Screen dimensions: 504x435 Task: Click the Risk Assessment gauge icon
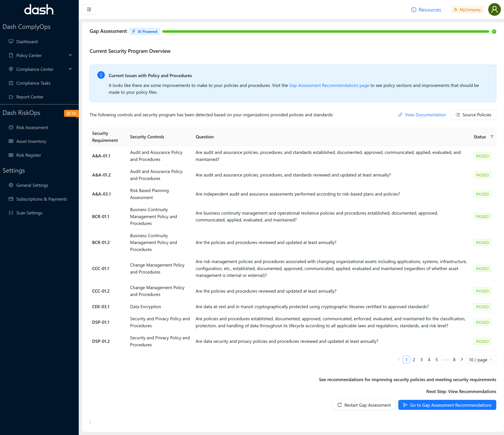11,127
